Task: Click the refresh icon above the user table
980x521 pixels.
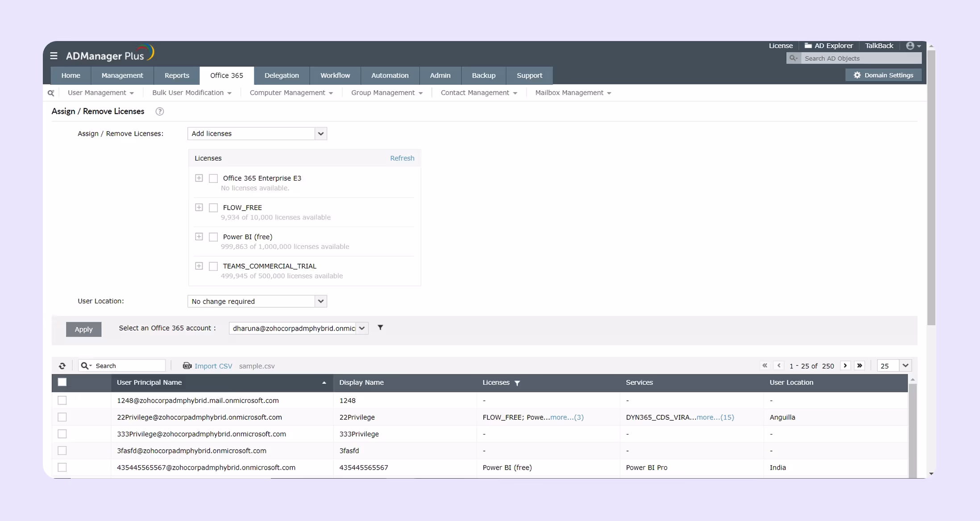Action: 62,366
